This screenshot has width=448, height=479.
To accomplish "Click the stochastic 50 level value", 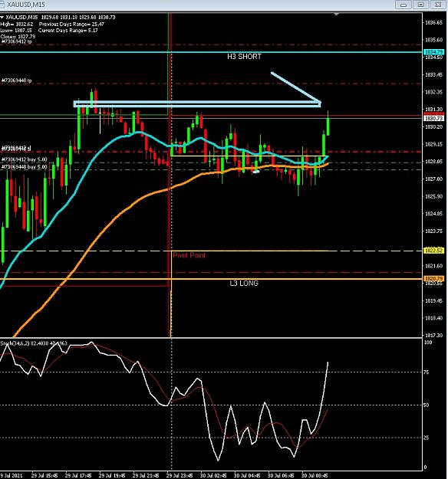I will point(426,405).
